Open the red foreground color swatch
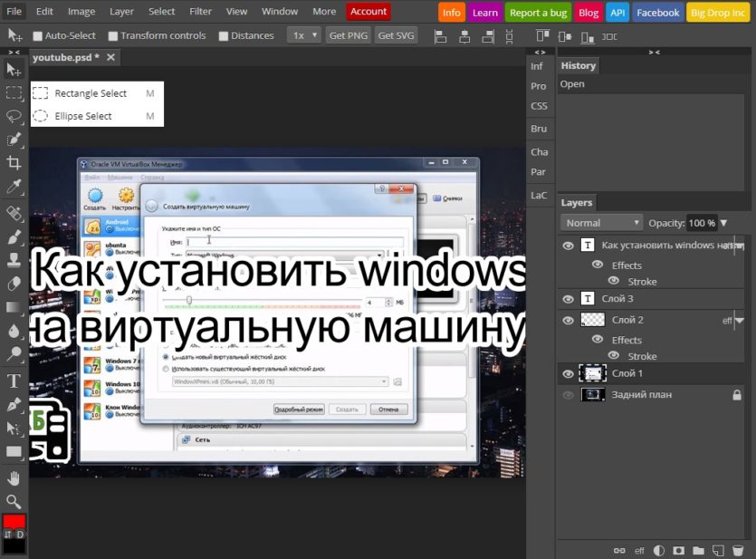Screen dimensions: 756x559 [x=14, y=522]
